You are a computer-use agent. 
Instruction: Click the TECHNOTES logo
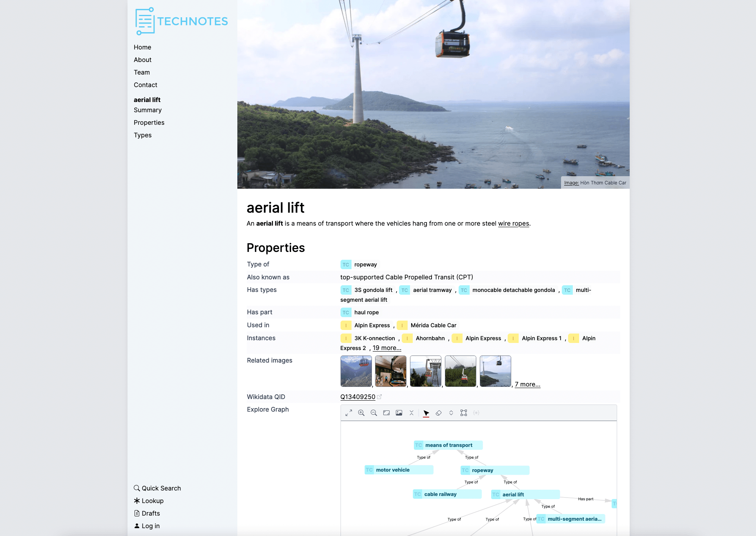pyautogui.click(x=181, y=21)
